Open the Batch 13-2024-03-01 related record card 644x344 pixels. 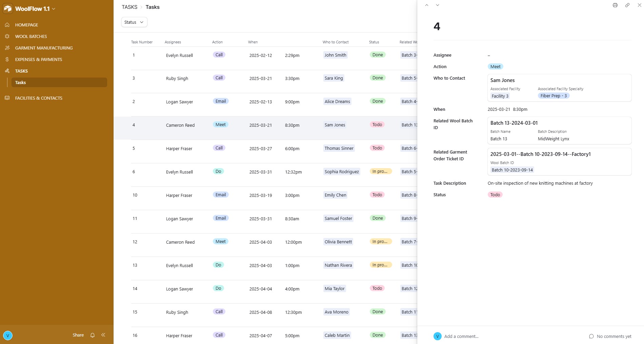pos(559,130)
